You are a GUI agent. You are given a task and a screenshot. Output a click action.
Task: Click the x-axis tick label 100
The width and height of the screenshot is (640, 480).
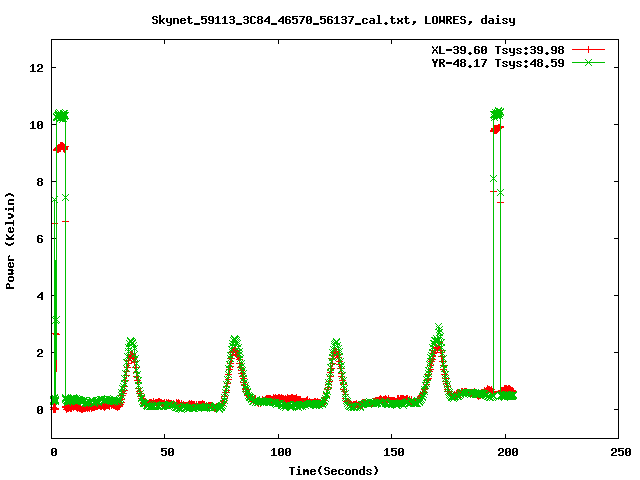coord(280,452)
